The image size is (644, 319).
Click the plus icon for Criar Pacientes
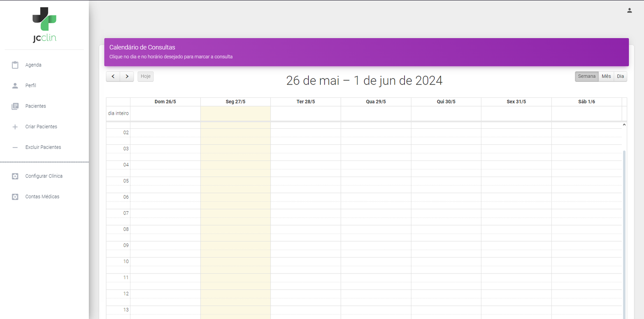[x=15, y=127]
